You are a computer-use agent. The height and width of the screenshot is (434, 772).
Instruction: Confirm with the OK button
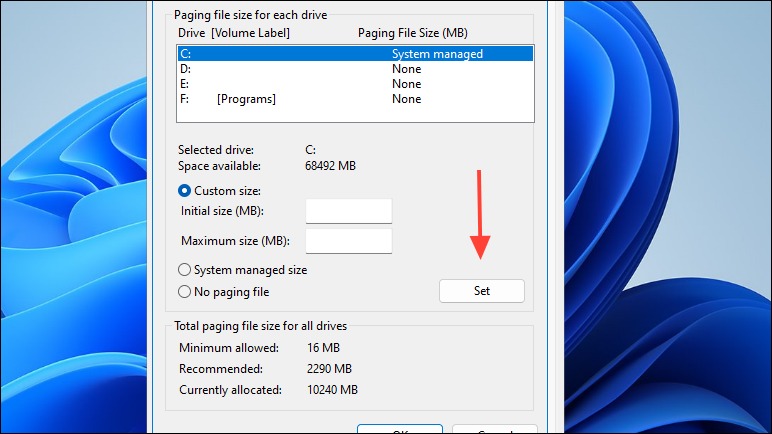(x=400, y=429)
